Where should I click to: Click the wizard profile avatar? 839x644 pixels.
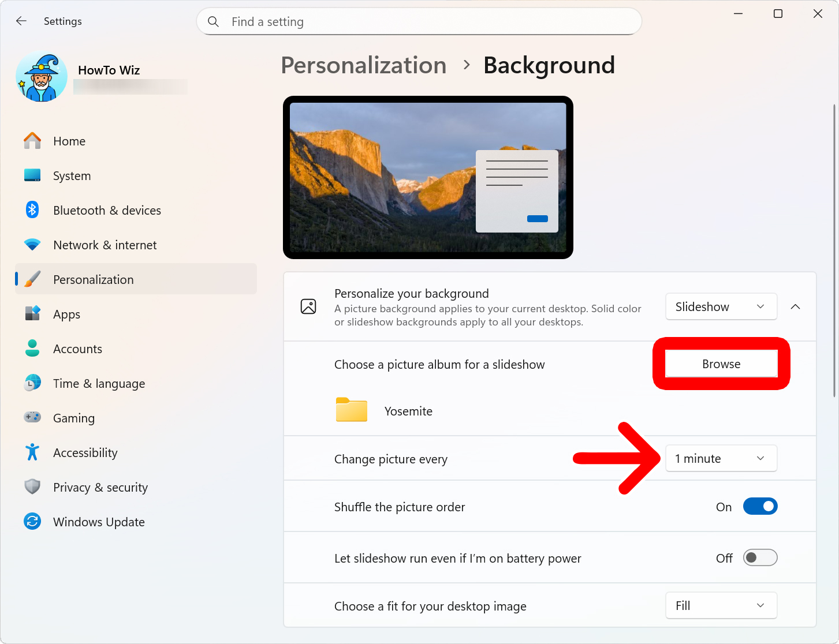(42, 77)
